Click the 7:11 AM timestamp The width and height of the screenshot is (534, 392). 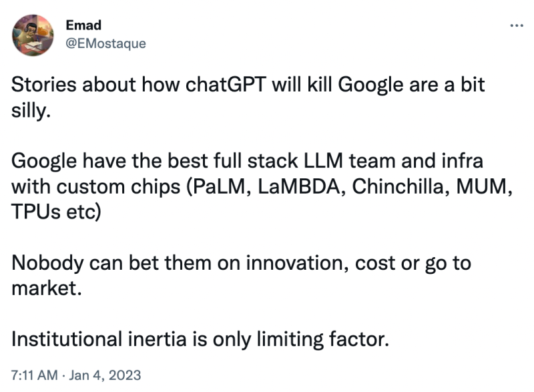click(x=35, y=375)
